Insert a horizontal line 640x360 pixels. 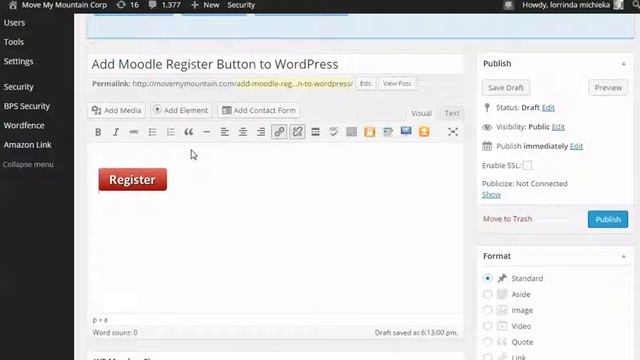pyautogui.click(x=207, y=132)
